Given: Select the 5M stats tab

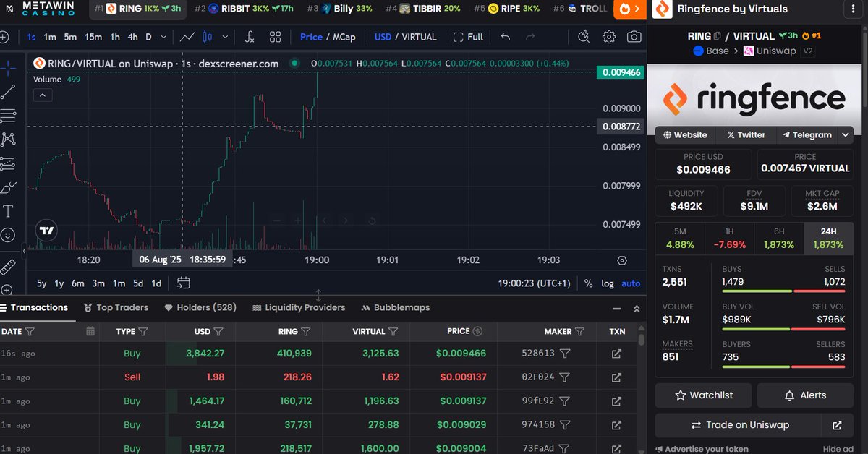Looking at the screenshot, I should [x=679, y=239].
